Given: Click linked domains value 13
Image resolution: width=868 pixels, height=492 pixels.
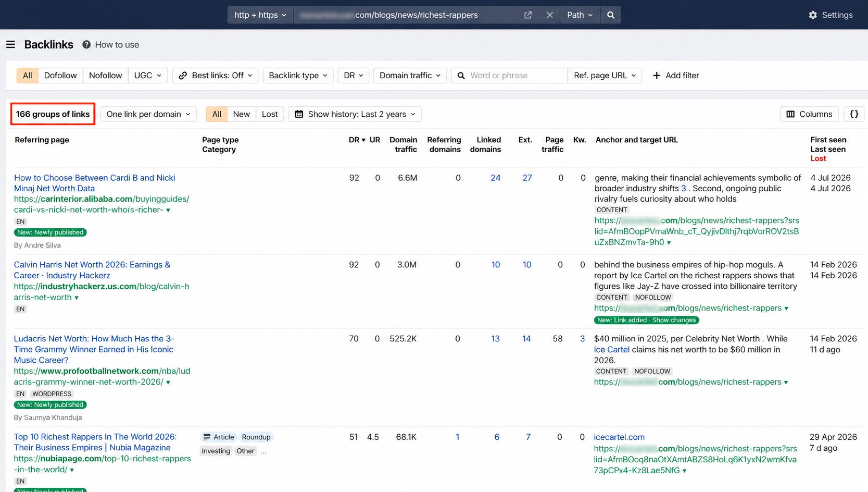Looking at the screenshot, I should [x=495, y=339].
